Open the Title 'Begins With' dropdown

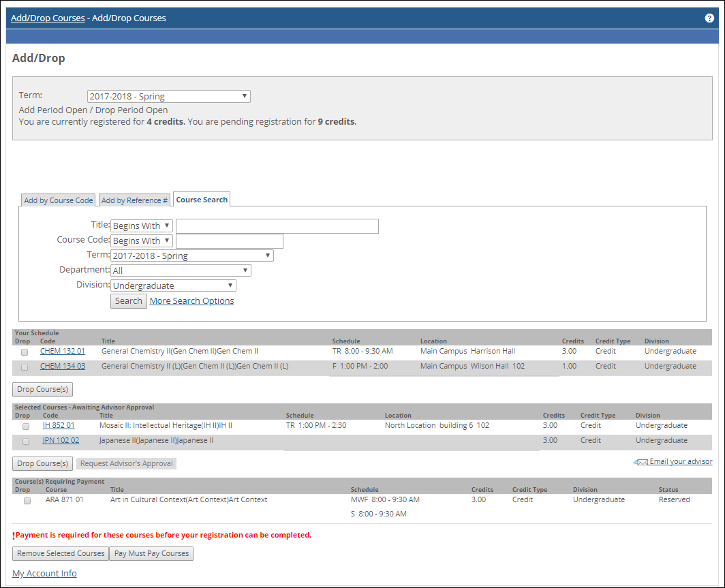[142, 226]
